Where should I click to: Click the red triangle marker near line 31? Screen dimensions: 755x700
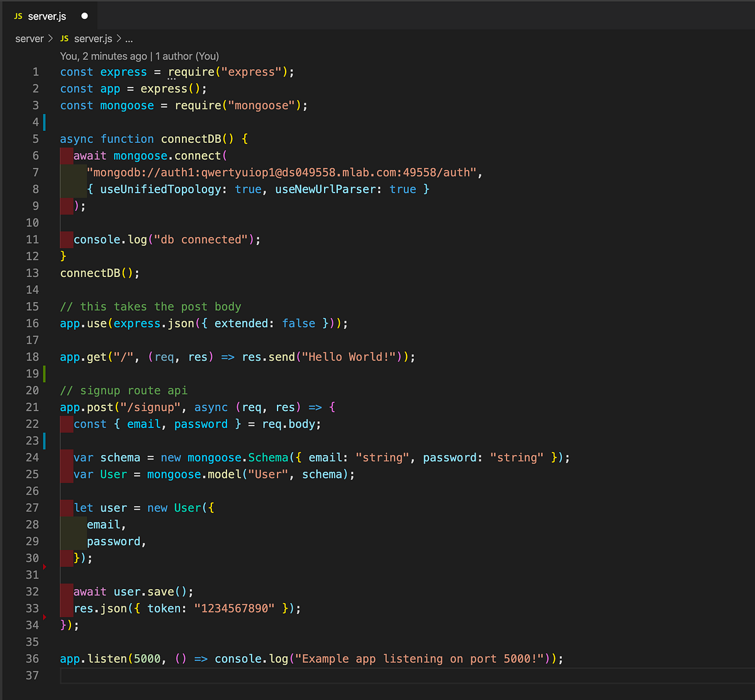point(45,566)
